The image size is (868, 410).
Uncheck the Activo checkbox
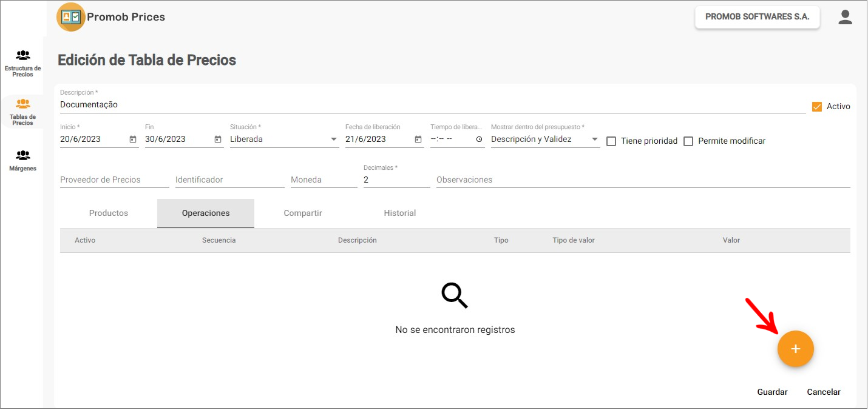point(817,107)
